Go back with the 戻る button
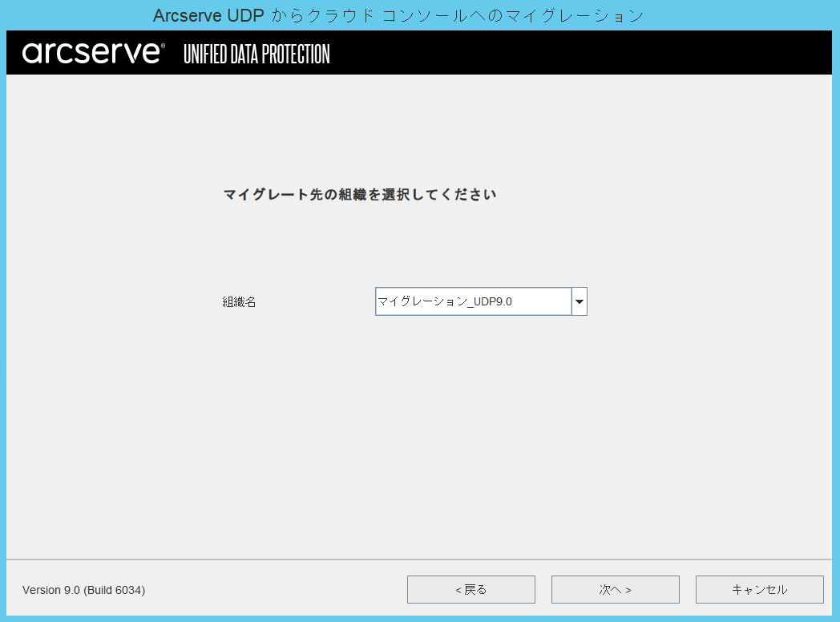Image resolution: width=840 pixels, height=622 pixels. (470, 589)
